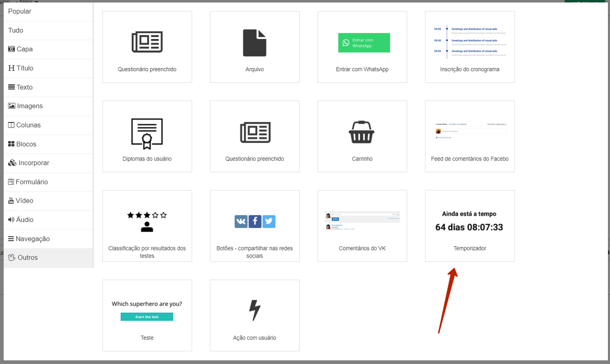Select the Vídeo sidebar category
Image resolution: width=610 pixels, height=364 pixels.
click(20, 201)
